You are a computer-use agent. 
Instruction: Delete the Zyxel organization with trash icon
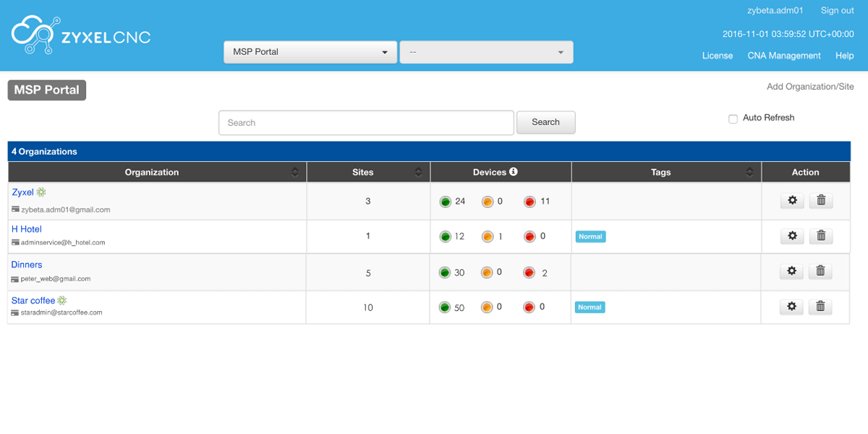[x=821, y=200]
